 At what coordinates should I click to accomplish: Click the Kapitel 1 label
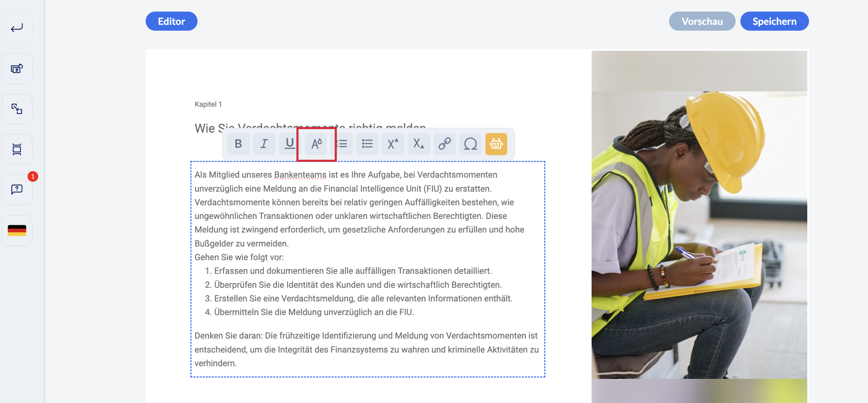pyautogui.click(x=208, y=104)
